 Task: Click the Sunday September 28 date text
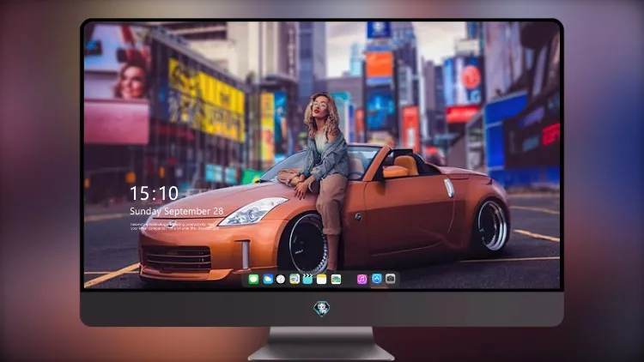(x=177, y=211)
